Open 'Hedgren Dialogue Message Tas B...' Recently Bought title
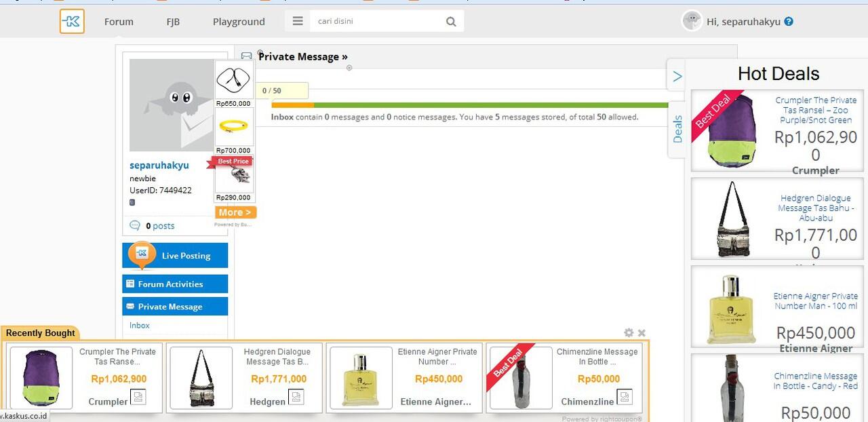 [277, 357]
